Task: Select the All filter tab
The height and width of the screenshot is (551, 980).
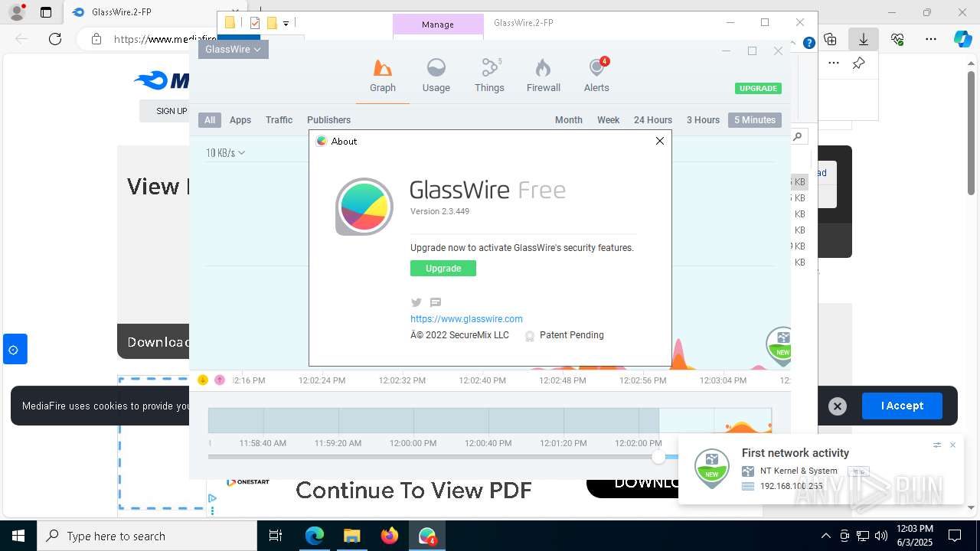Action: click(210, 120)
